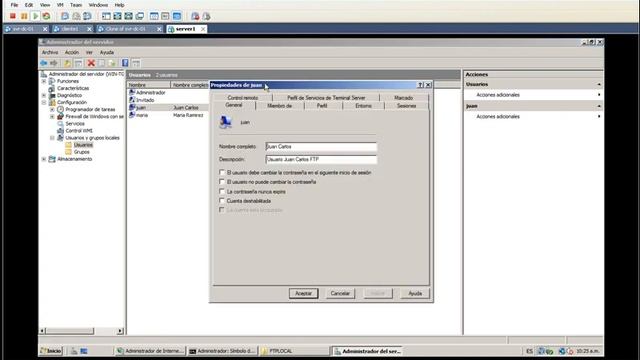Click the Descripción text field
Viewport: 640px width, 360px height.
pyautogui.click(x=321, y=159)
